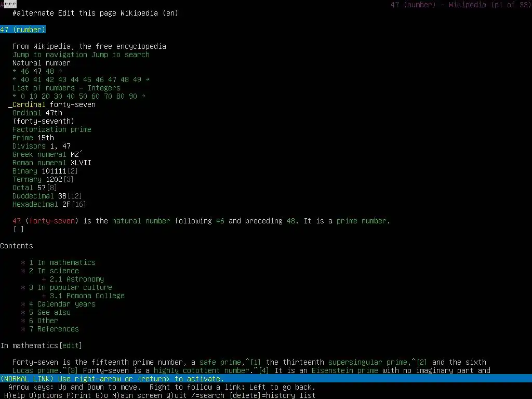Click the binary value "101111"
Screen dimensions: 532x399
[x=54, y=171]
